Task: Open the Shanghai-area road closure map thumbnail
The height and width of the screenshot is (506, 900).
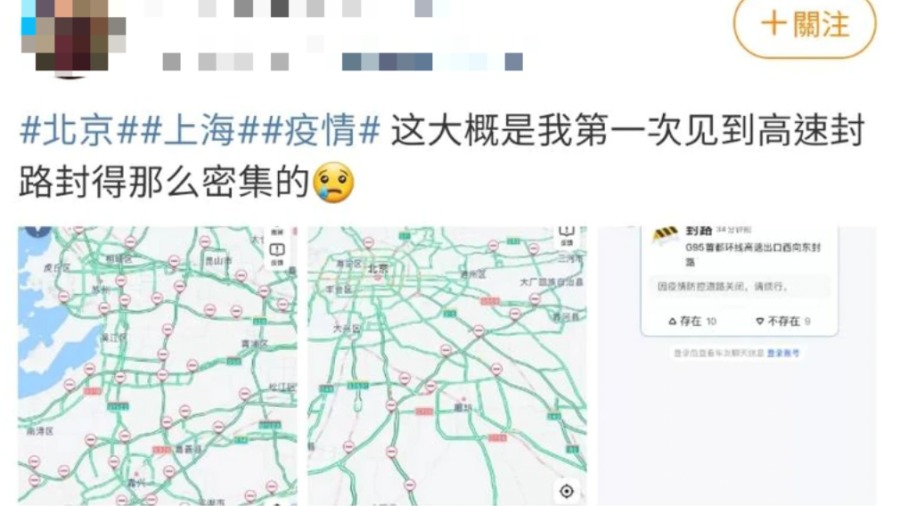Action: point(157,365)
